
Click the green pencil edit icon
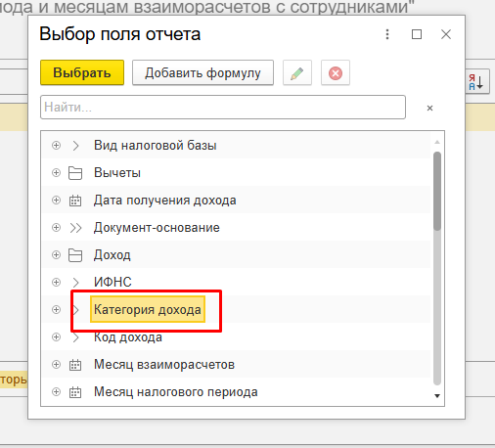click(x=297, y=72)
